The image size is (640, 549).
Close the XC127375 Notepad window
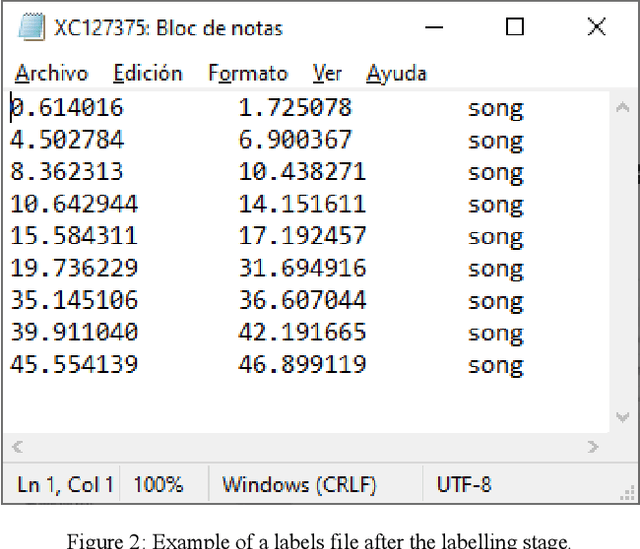pyautogui.click(x=596, y=28)
